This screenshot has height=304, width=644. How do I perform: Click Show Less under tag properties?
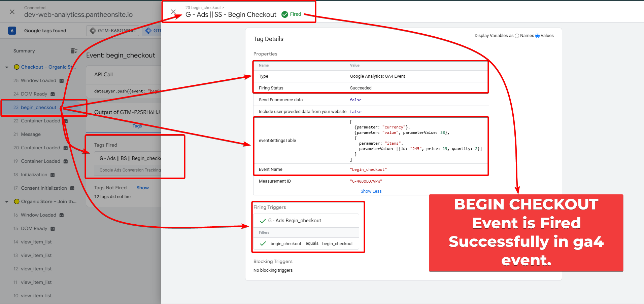371,191
